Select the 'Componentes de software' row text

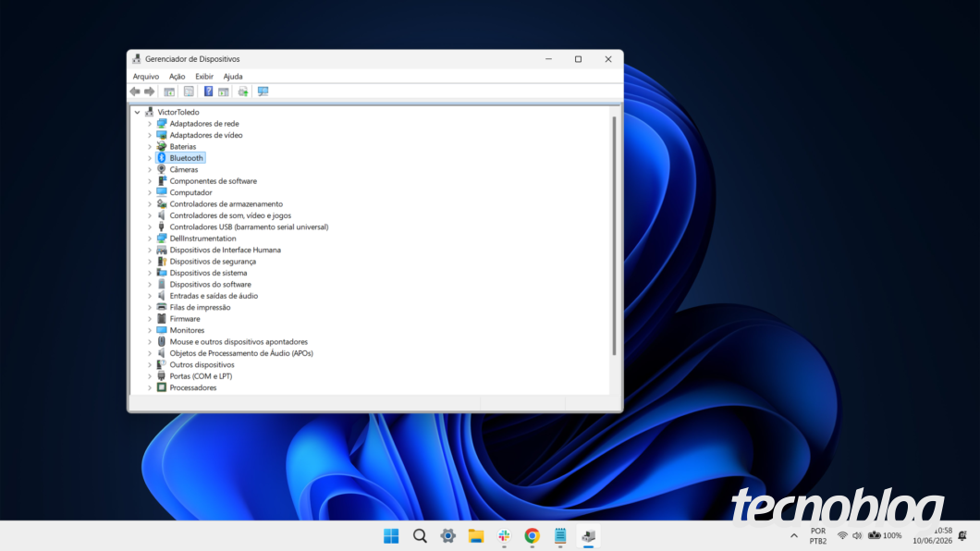(x=214, y=181)
